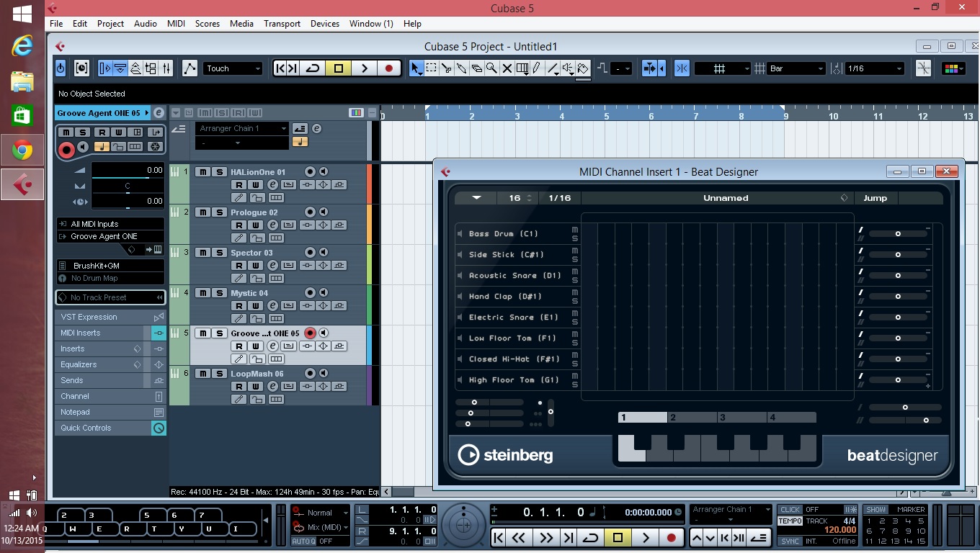Open the Equalizers inspector section
Image resolution: width=980 pixels, height=553 pixels.
click(x=111, y=364)
